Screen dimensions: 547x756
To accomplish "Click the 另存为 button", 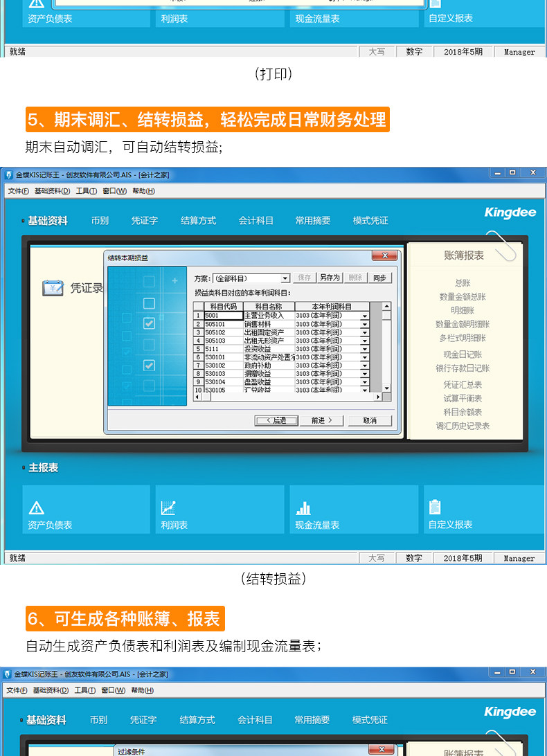I will tap(330, 278).
